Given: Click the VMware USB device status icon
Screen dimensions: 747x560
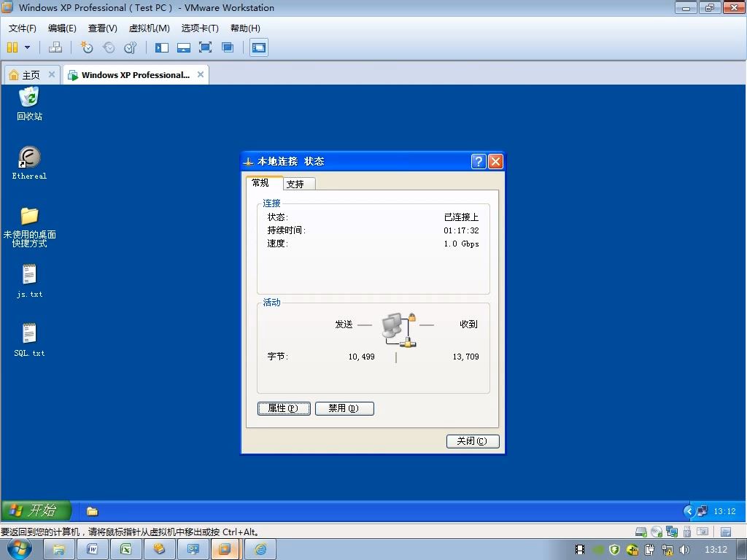Looking at the screenshot, I should click(687, 532).
